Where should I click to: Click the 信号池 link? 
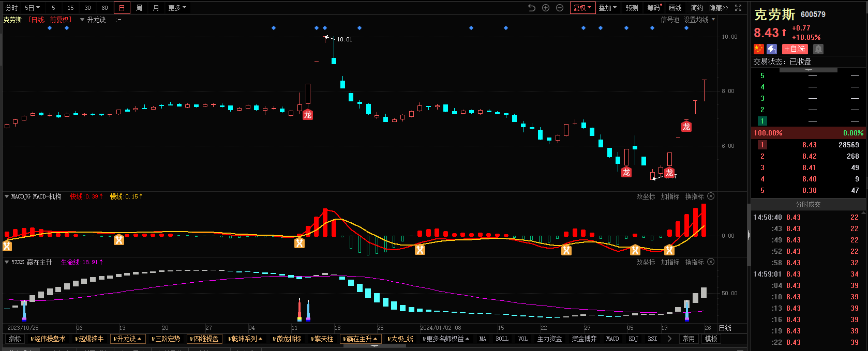tap(670, 20)
